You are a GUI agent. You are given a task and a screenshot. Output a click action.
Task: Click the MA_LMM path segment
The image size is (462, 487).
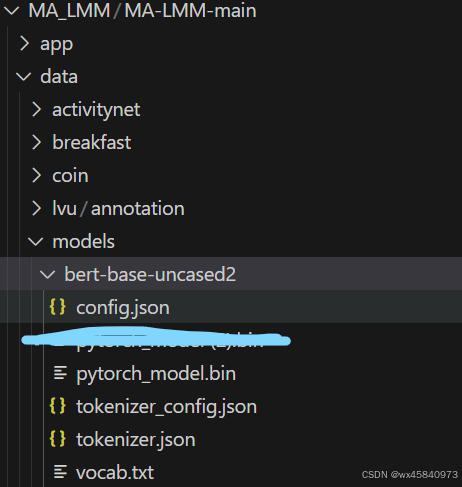pyautogui.click(x=69, y=11)
